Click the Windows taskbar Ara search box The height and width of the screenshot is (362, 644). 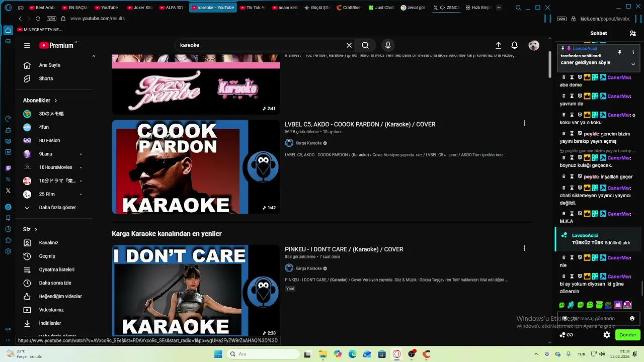point(262,354)
